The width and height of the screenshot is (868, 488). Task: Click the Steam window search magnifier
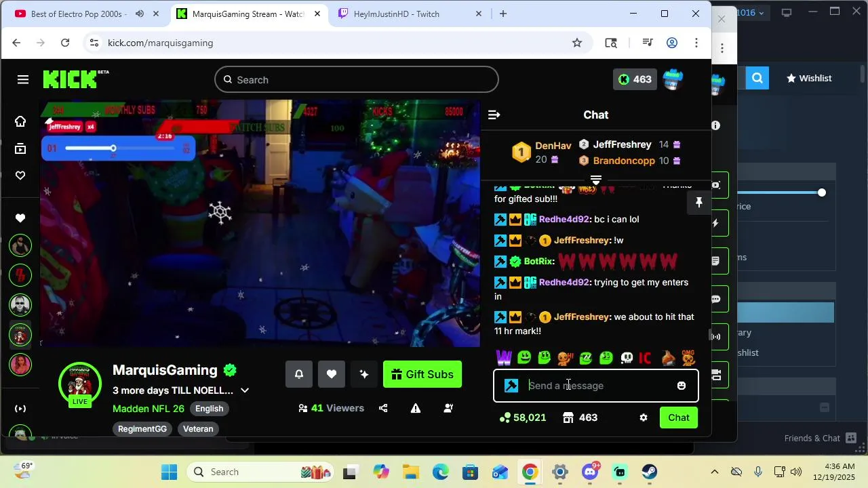click(757, 79)
